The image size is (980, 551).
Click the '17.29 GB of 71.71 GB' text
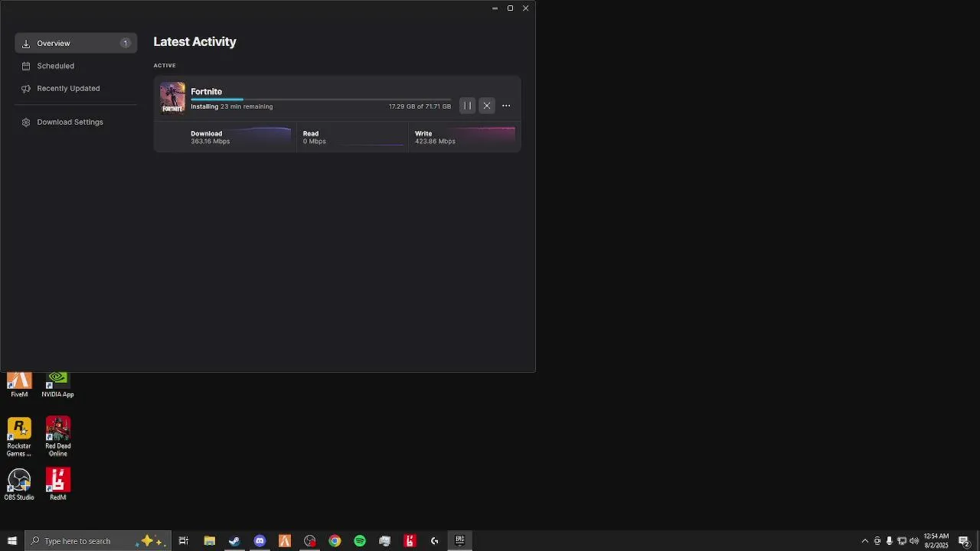pos(420,106)
